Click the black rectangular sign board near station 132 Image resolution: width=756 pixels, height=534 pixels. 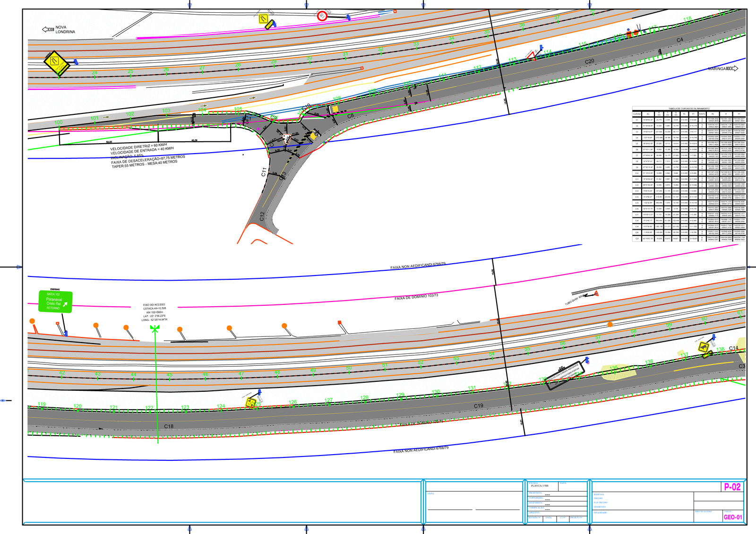[x=565, y=376]
